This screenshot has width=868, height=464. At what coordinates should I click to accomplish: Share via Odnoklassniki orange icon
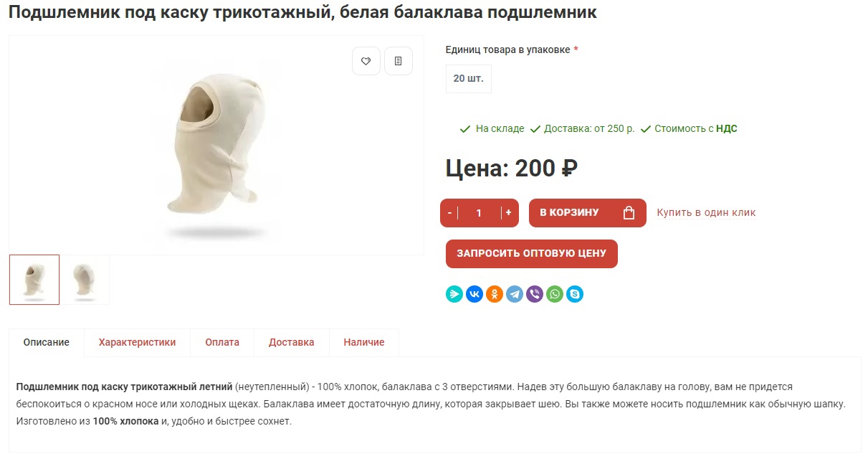click(x=495, y=294)
